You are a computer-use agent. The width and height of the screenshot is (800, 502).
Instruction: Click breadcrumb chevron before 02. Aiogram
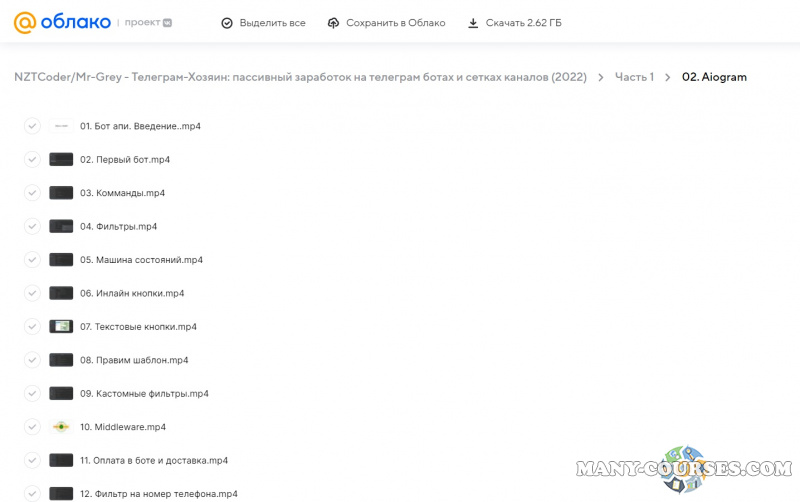pos(668,77)
